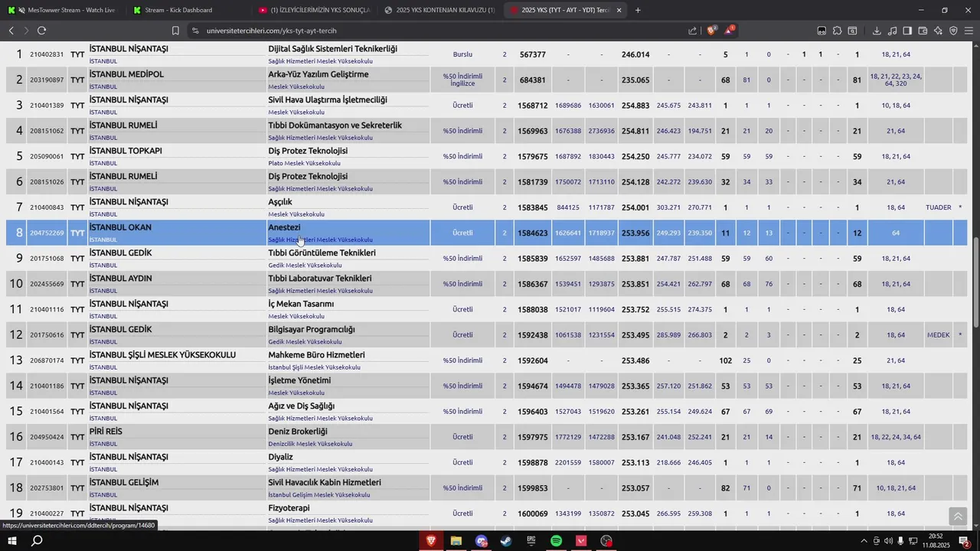
Task: Close the 2025 YKS Tercih tab
Action: tap(619, 10)
